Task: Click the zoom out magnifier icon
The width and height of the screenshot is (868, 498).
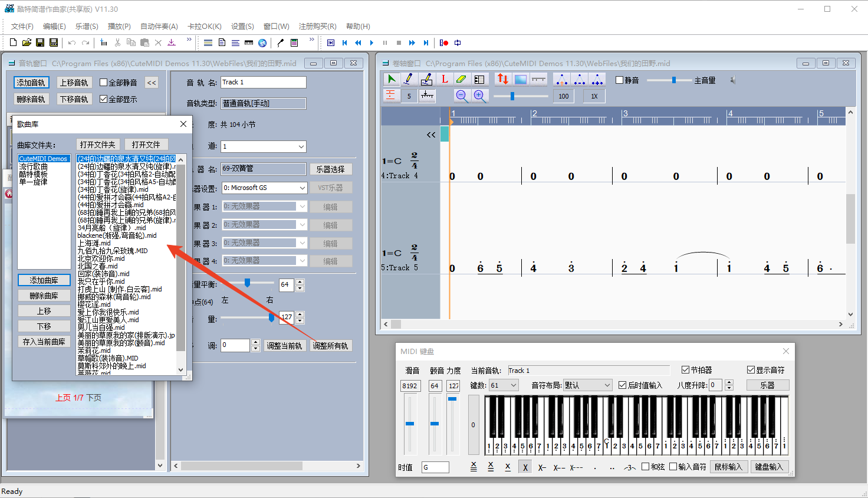Action: pyautogui.click(x=462, y=96)
